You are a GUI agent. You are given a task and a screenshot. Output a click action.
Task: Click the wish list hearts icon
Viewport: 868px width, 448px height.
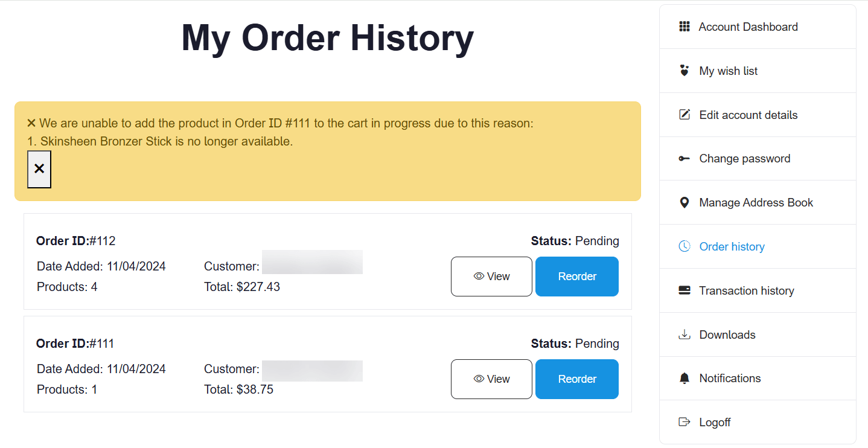[x=684, y=71]
